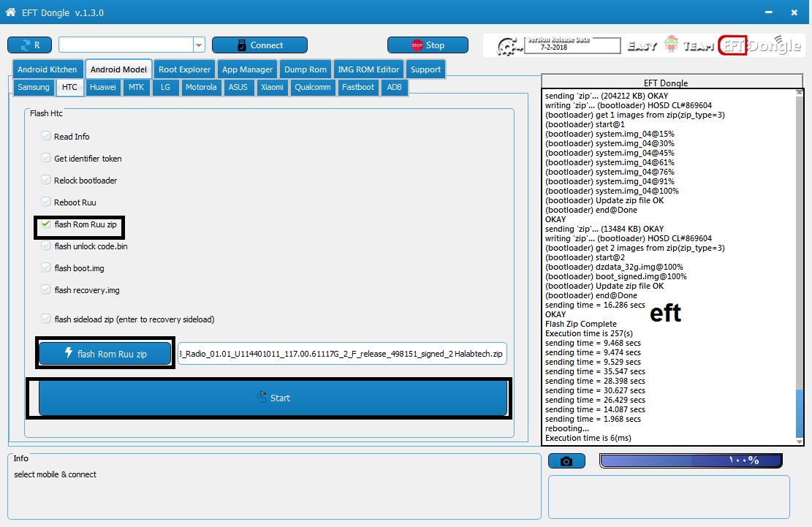
Task: Click the empty port selection field
Action: [x=126, y=45]
